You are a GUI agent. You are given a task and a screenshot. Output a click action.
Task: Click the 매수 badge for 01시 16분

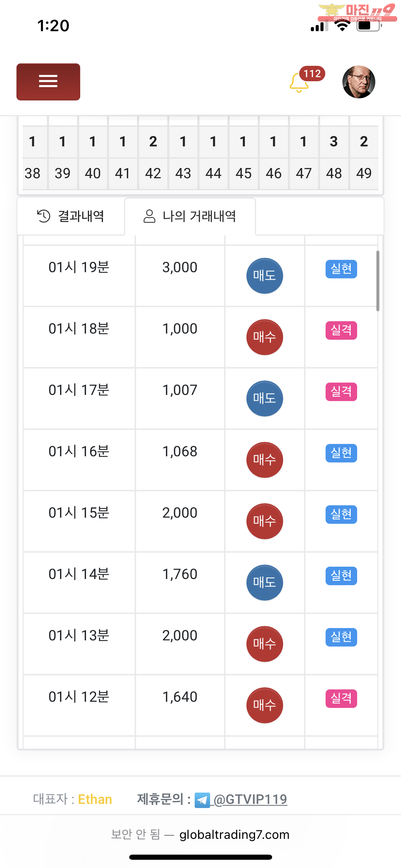click(x=265, y=460)
